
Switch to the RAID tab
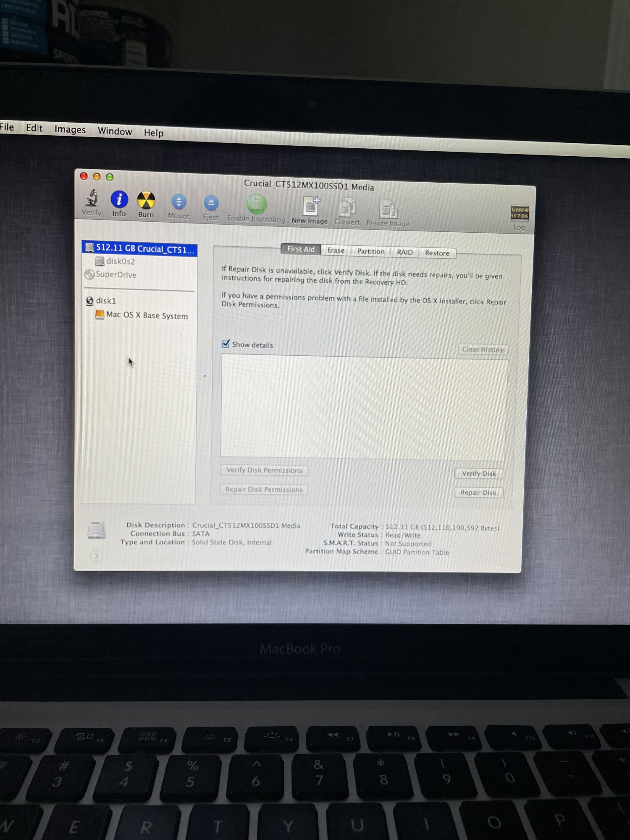click(405, 252)
